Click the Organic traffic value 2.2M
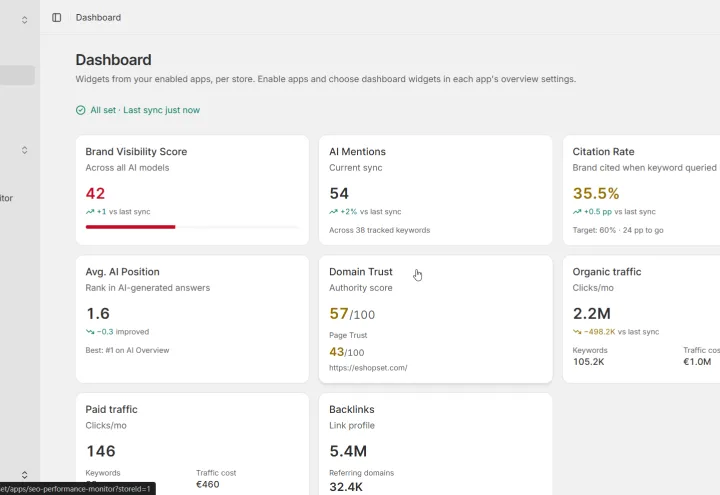This screenshot has height=495, width=720. tap(591, 314)
